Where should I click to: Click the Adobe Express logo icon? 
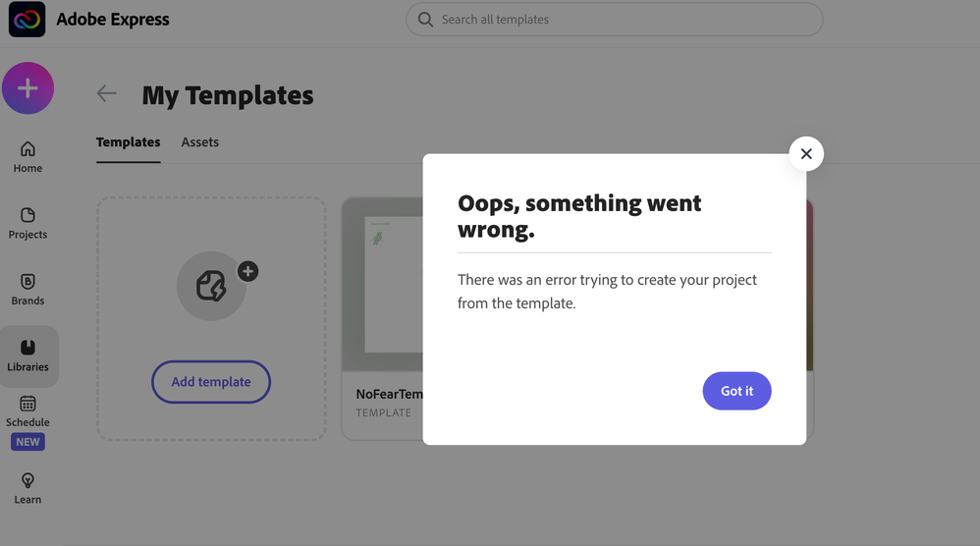[27, 20]
